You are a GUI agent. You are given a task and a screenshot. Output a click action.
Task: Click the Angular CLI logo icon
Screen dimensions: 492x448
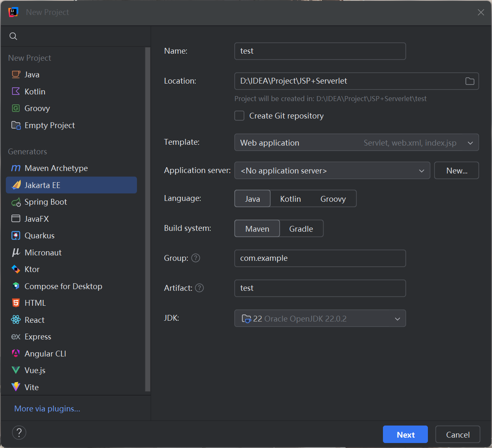click(x=16, y=353)
